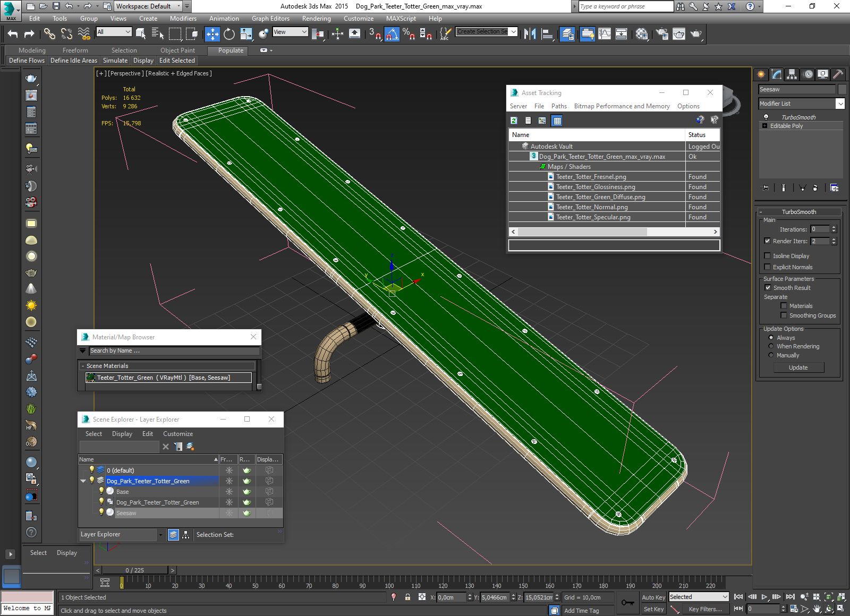Image resolution: width=850 pixels, height=616 pixels.
Task: Open the Modify command panel tab
Action: tap(777, 74)
